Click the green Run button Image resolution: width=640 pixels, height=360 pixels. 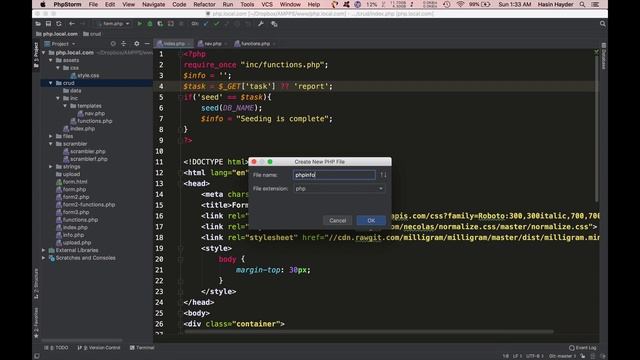coord(140,24)
